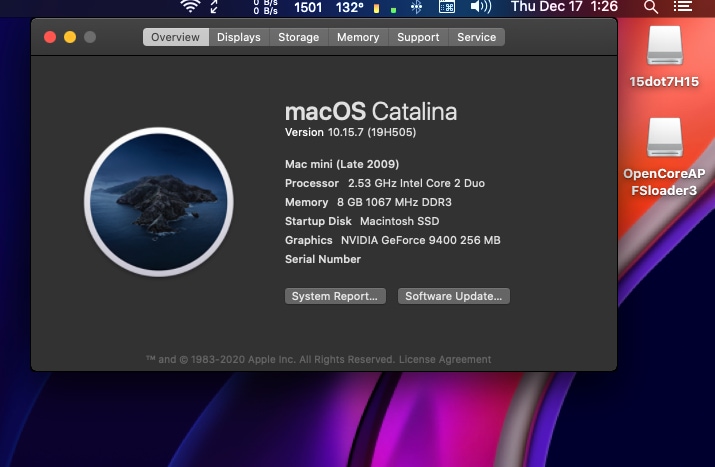Click the Serial Number label

(x=323, y=259)
